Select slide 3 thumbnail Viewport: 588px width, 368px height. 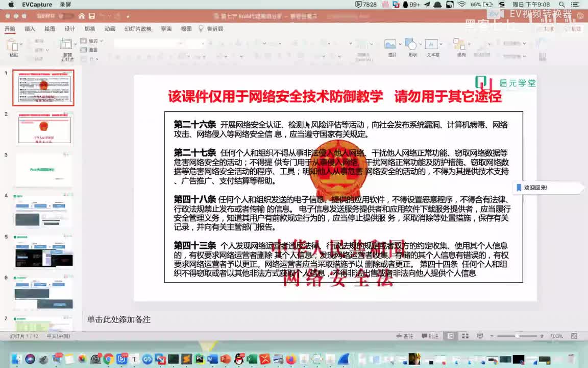click(x=43, y=169)
